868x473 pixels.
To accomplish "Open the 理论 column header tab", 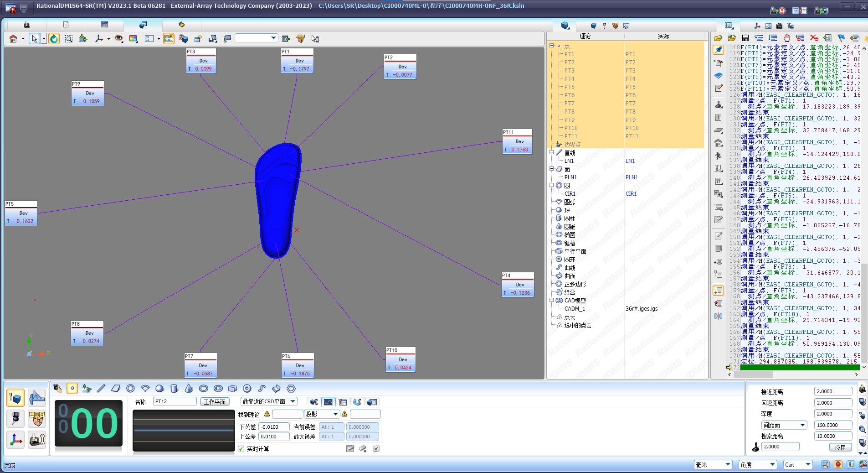I will [585, 36].
